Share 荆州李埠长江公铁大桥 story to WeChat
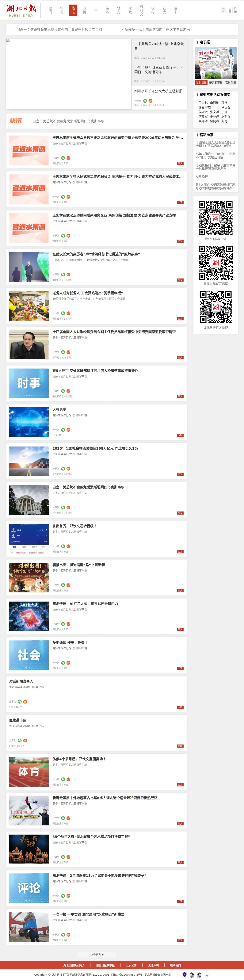Viewport: 244px width, 980px height. 145,101
